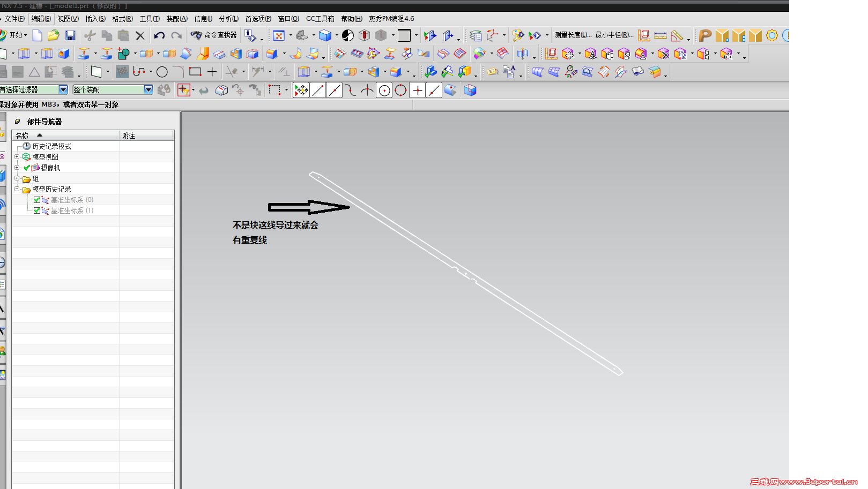The image size is (868, 489).
Task: Click the layer settings stacked sheets icon
Action: (476, 35)
